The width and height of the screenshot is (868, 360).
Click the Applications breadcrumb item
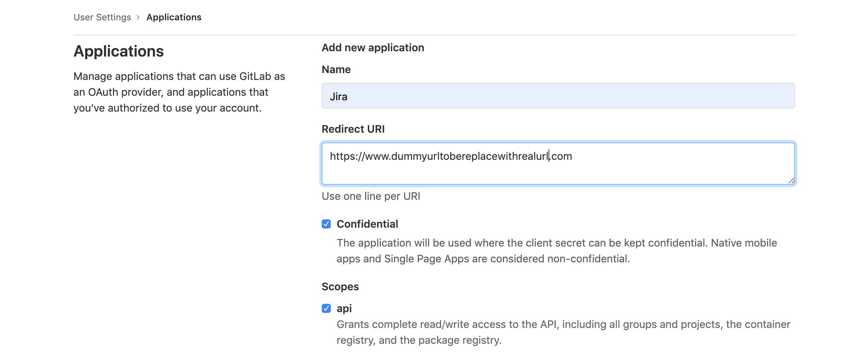[x=174, y=17]
